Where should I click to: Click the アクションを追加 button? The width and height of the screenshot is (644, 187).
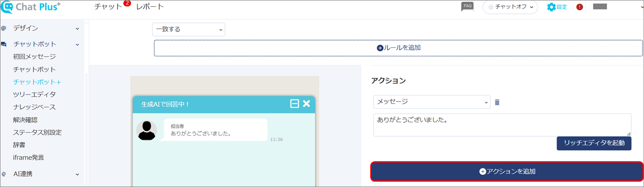click(507, 171)
